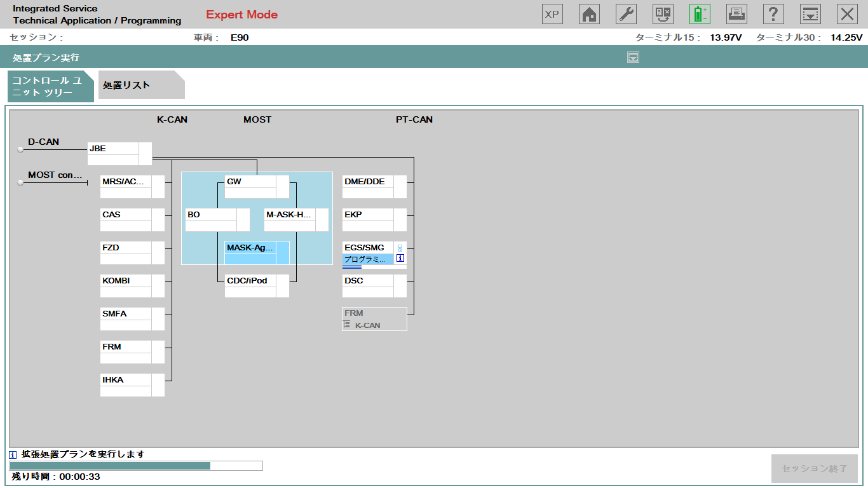The height and width of the screenshot is (488, 868).
Task: Click the operation switch compare icon
Action: click(x=663, y=14)
